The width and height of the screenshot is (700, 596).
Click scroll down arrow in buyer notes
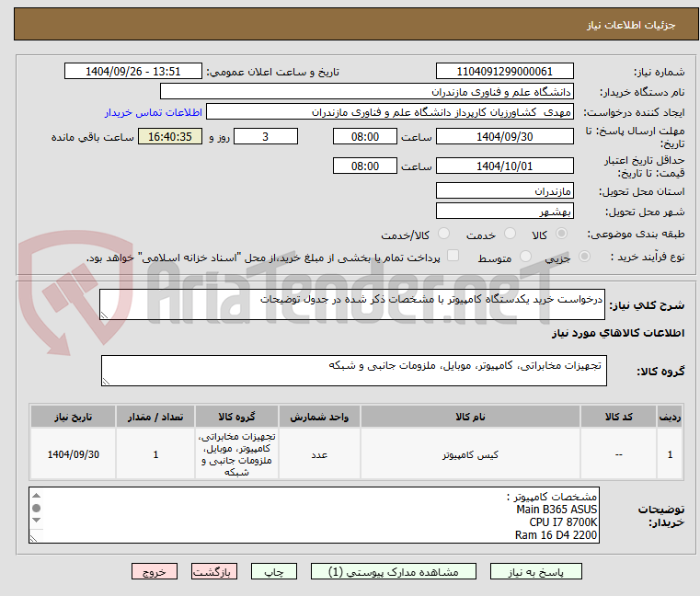(37, 520)
